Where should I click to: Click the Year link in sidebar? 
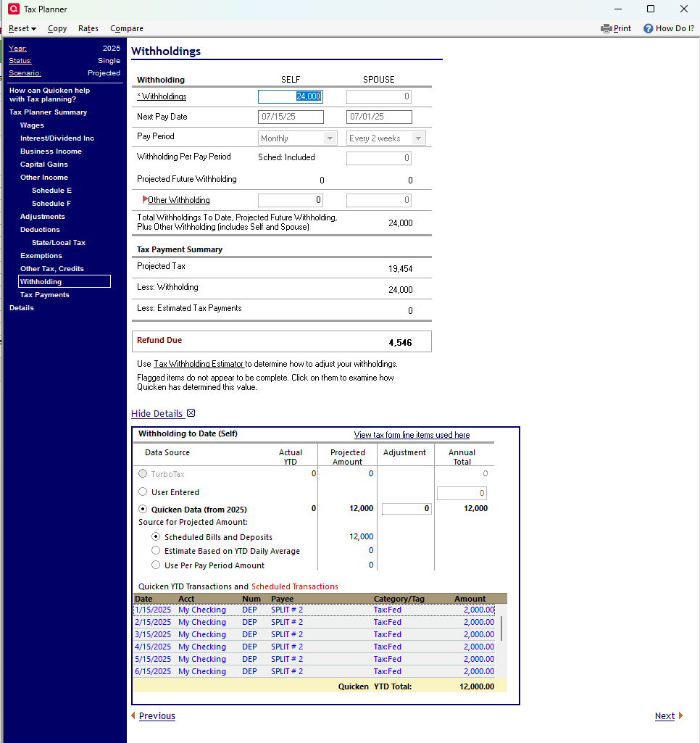[x=17, y=49]
